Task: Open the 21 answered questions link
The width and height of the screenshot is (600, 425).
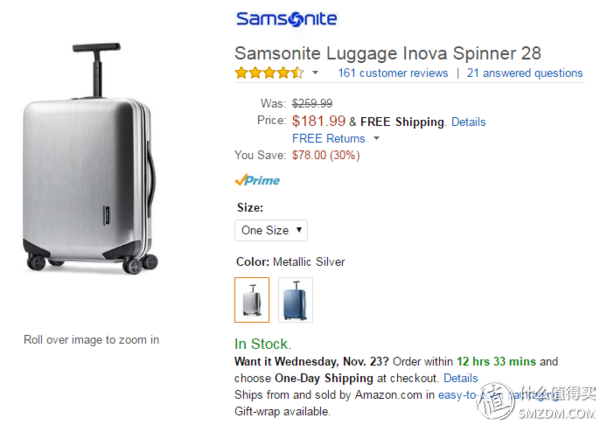Action: pyautogui.click(x=524, y=73)
